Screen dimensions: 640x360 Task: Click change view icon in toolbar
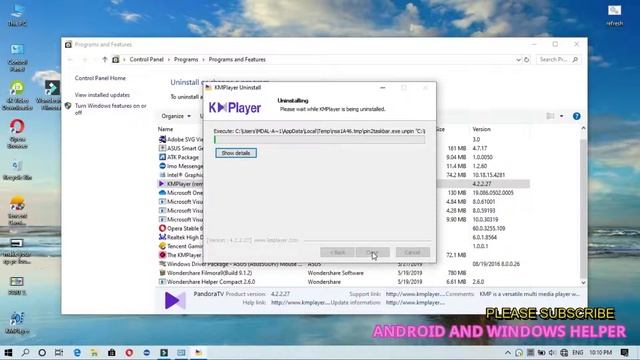(550, 116)
